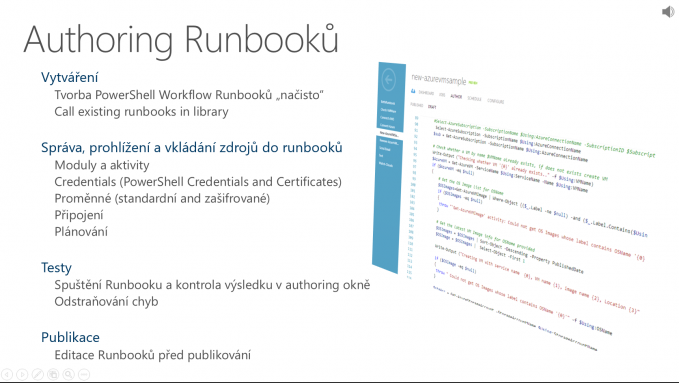Click the highlighted white runbook item in sidebar

389,133
